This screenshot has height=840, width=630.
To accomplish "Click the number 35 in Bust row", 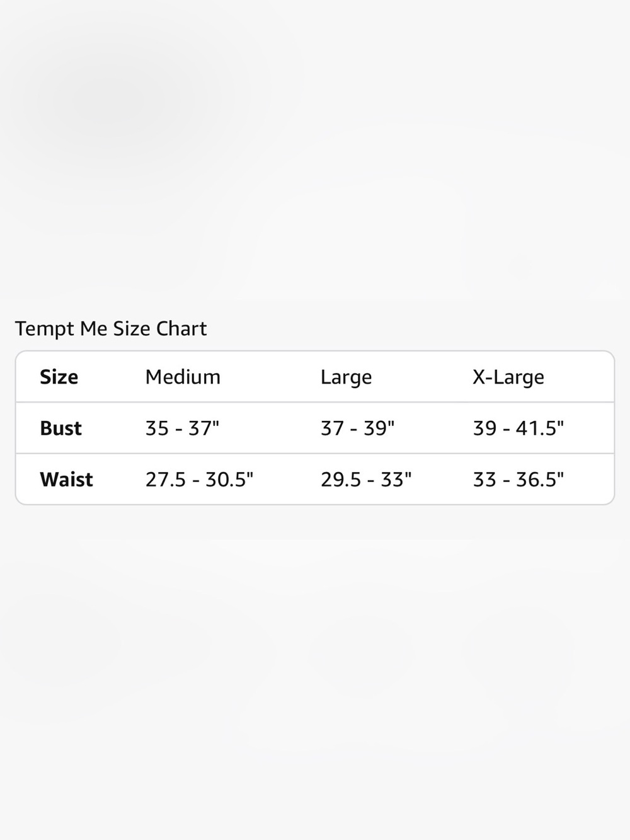I will pos(157,429).
